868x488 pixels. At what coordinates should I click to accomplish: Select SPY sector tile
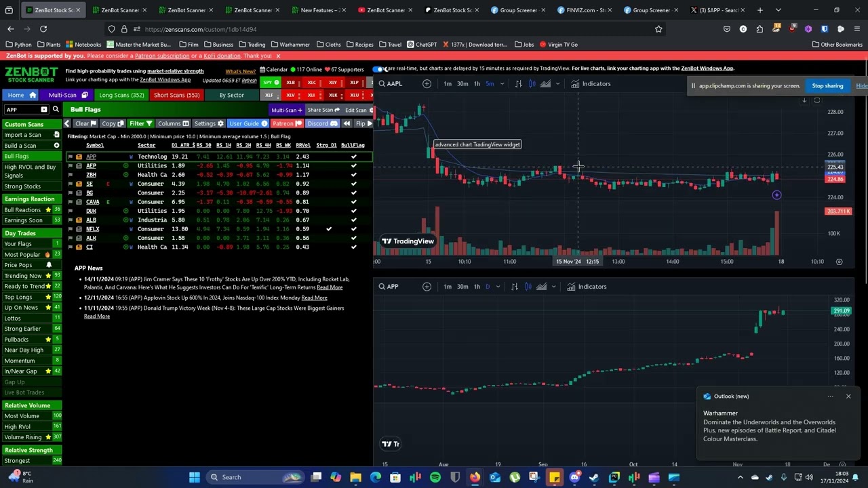coord(271,83)
